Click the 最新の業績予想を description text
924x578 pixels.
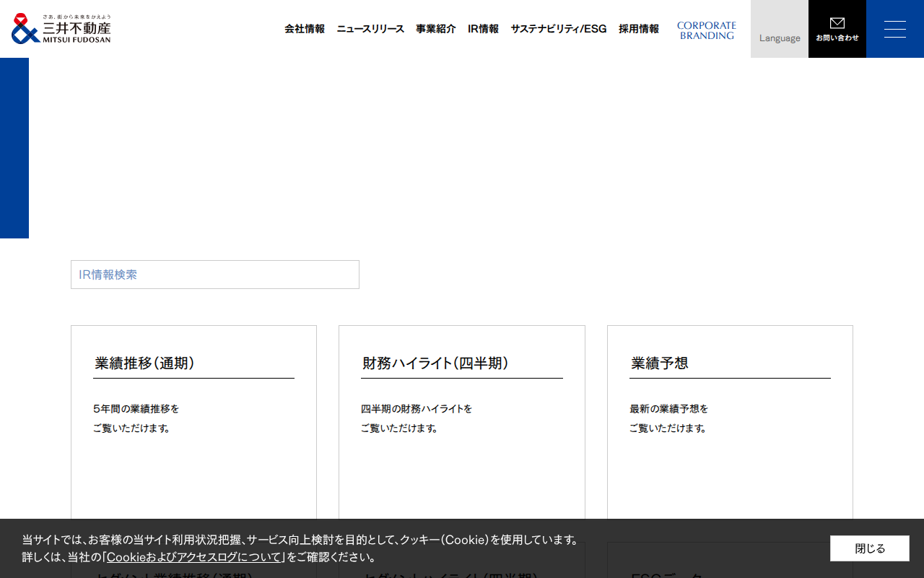coord(669,409)
